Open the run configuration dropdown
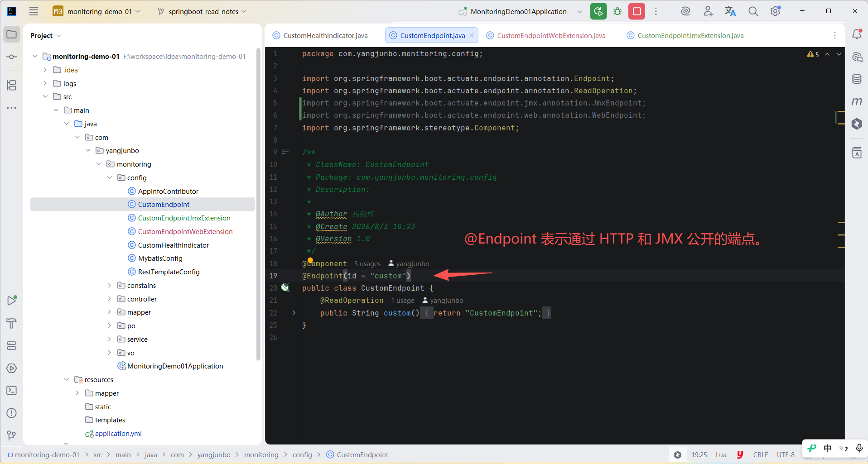The image size is (868, 464). click(x=579, y=11)
